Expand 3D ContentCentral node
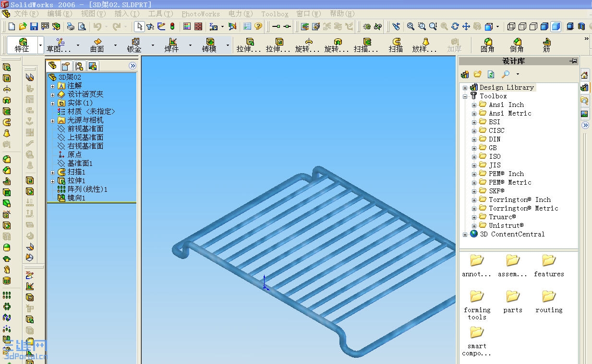The height and width of the screenshot is (364, 592). tap(465, 235)
